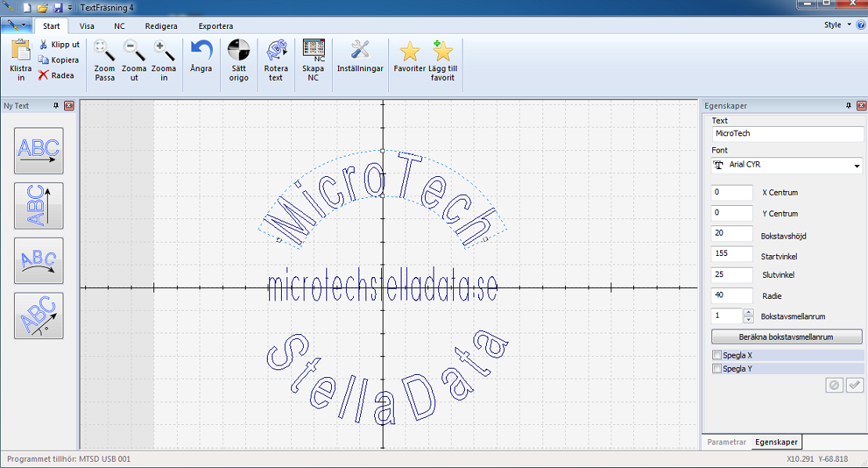Create new angled text
868x468 pixels.
pos(39,315)
